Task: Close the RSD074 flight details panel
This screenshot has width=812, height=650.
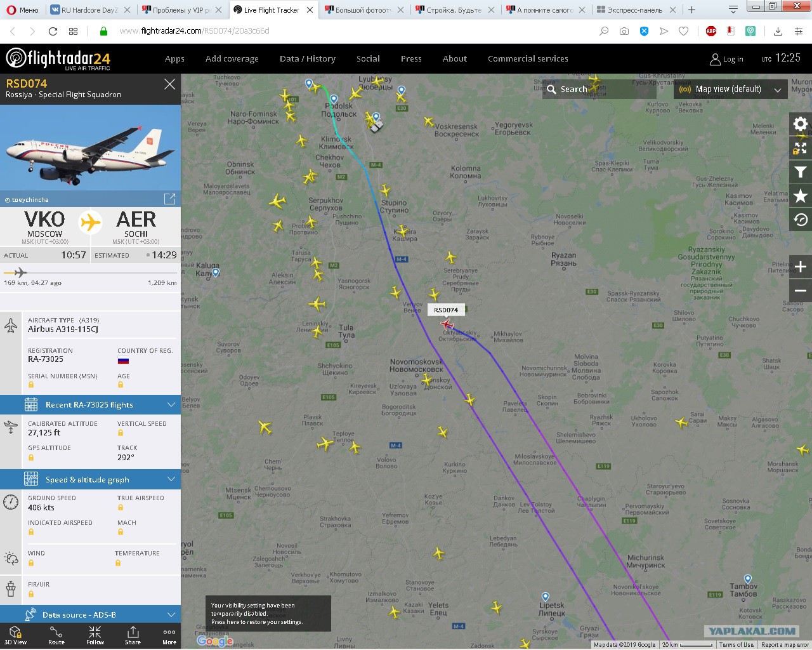Action: tap(169, 84)
